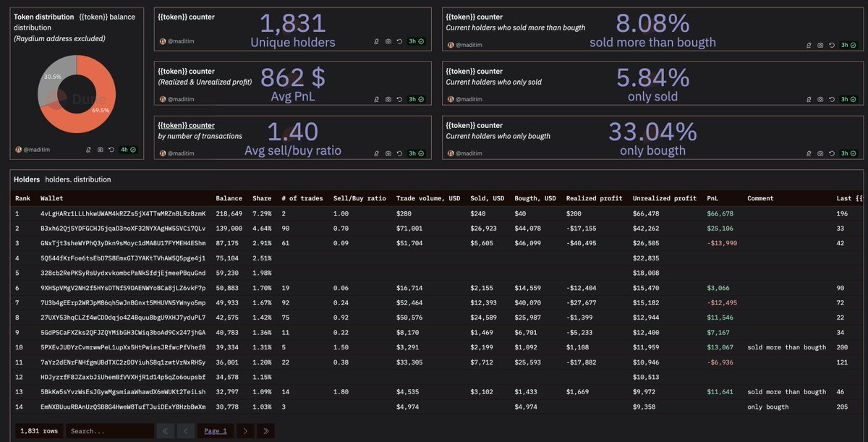Screen dimensions: 868x442
Task: Sort by the 'Wallet' column header
Action: 52,198
